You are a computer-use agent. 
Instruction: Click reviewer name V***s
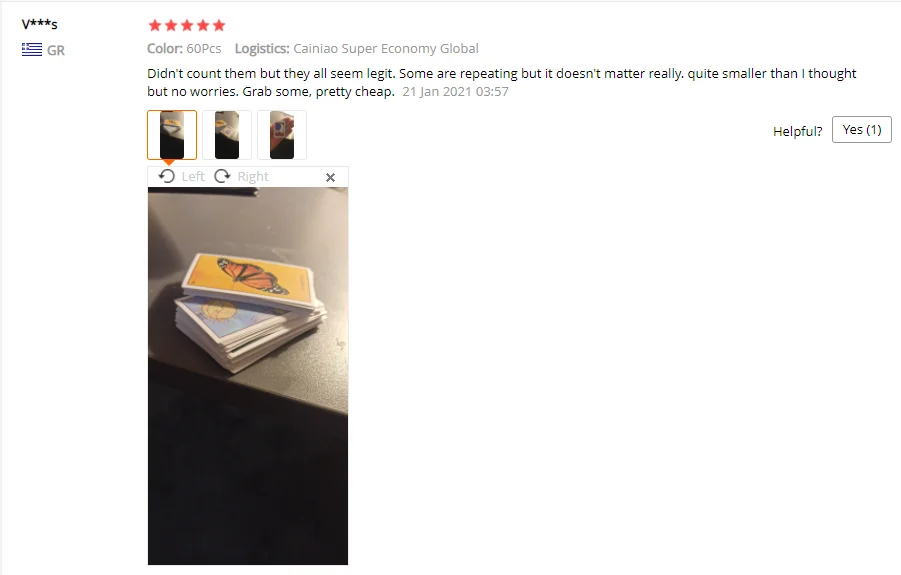40,24
